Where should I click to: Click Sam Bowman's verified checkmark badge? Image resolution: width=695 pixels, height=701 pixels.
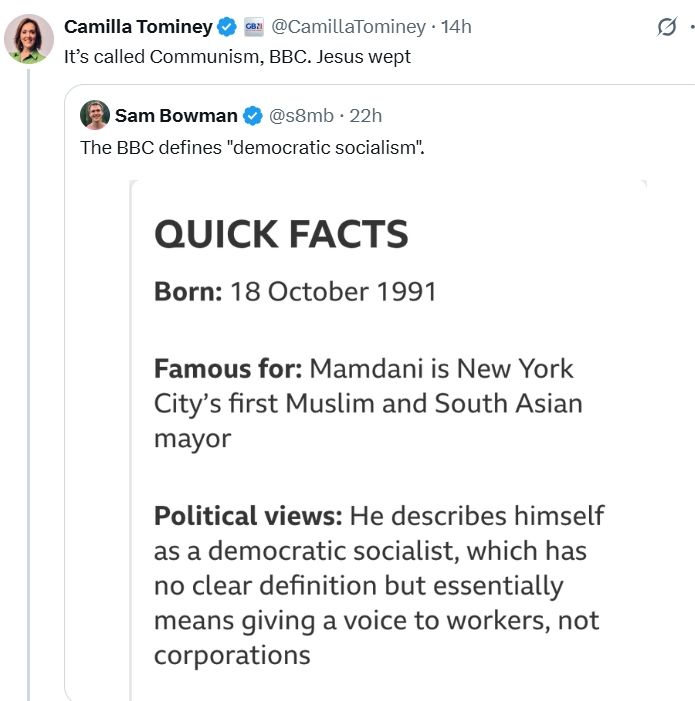pos(254,115)
